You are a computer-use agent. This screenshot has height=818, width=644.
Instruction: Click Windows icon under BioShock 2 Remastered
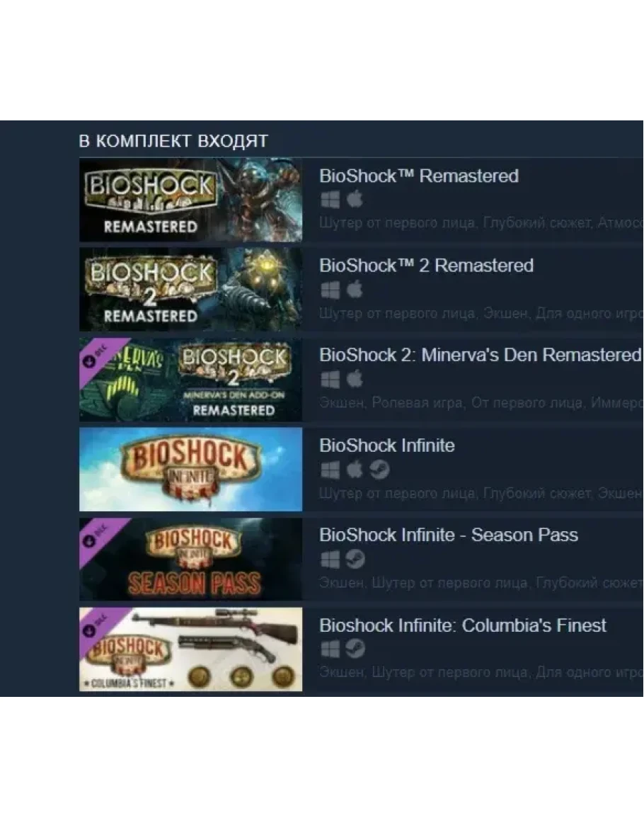coord(330,290)
